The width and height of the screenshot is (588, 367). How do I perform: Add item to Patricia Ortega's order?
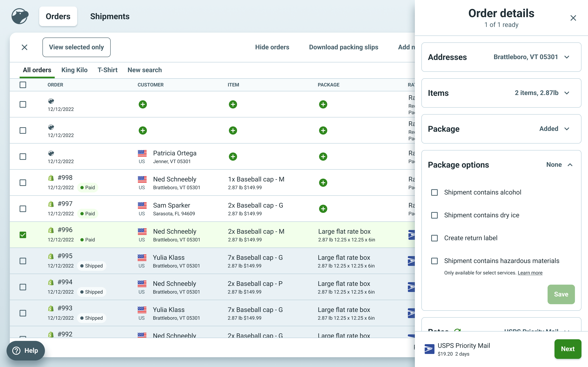point(233,157)
